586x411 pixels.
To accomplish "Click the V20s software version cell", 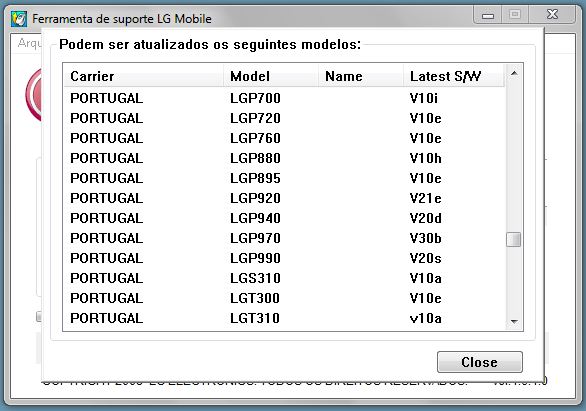I will click(426, 258).
